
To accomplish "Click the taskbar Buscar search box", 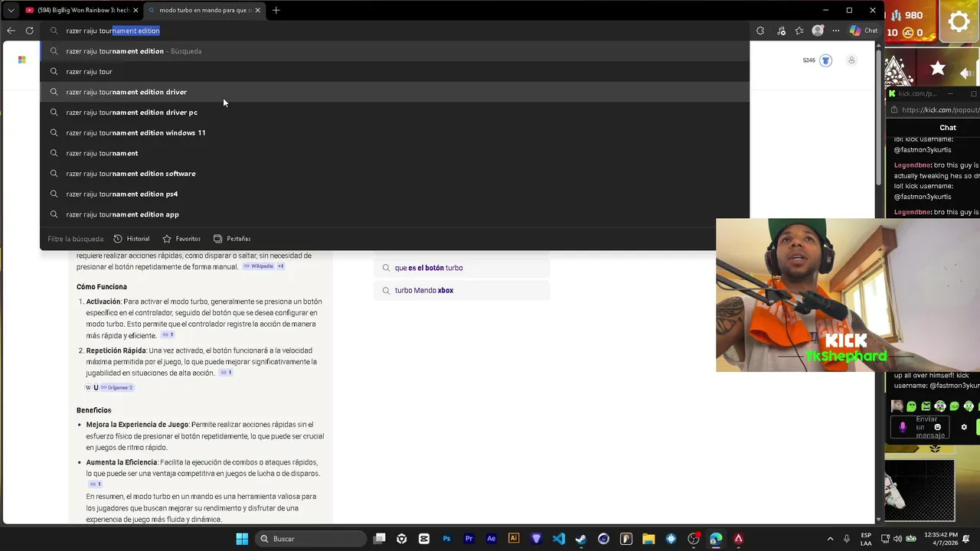I will (x=312, y=539).
